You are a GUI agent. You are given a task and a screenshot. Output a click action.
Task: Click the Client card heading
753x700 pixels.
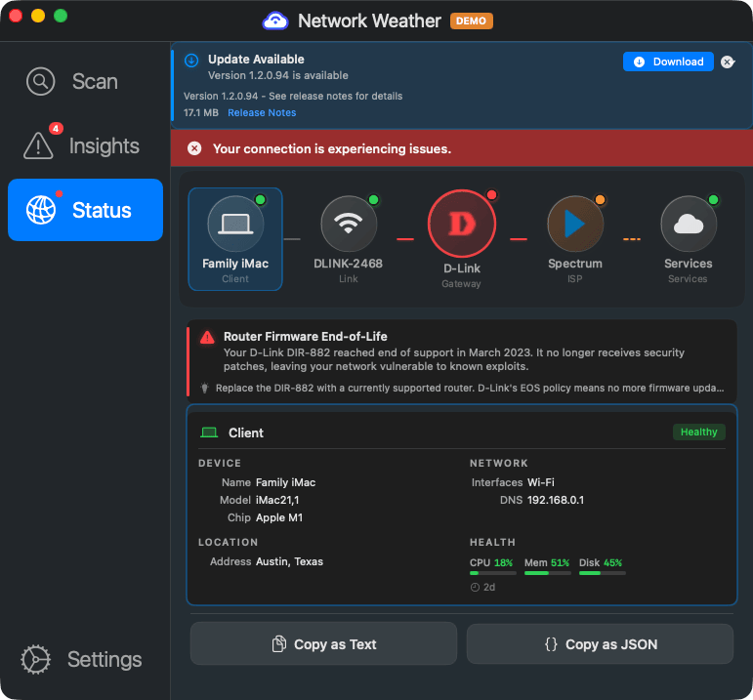tap(246, 432)
